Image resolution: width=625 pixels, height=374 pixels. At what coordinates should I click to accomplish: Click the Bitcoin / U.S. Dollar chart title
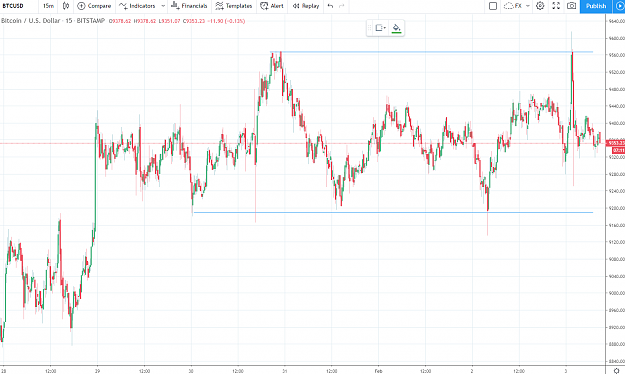[x=31, y=21]
